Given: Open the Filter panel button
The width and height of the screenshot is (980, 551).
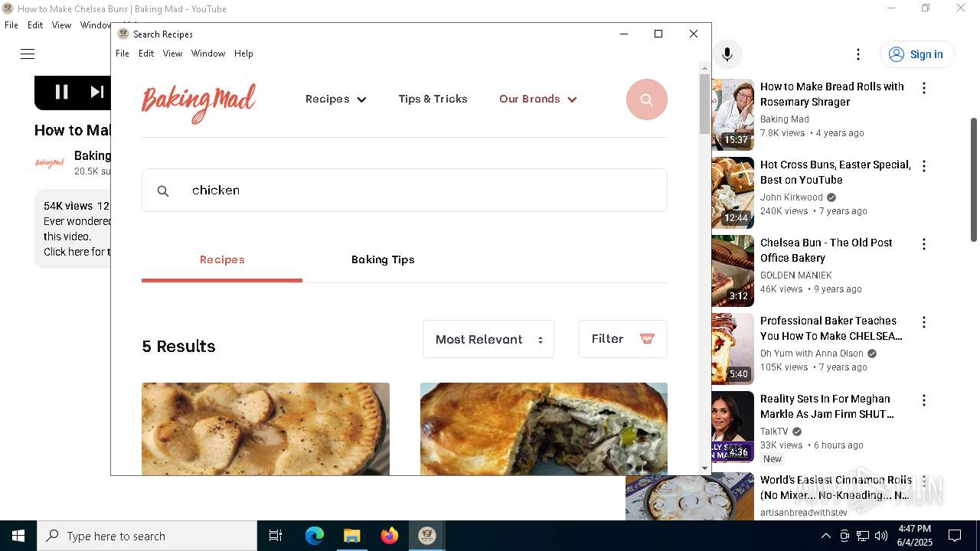Looking at the screenshot, I should click(x=623, y=339).
